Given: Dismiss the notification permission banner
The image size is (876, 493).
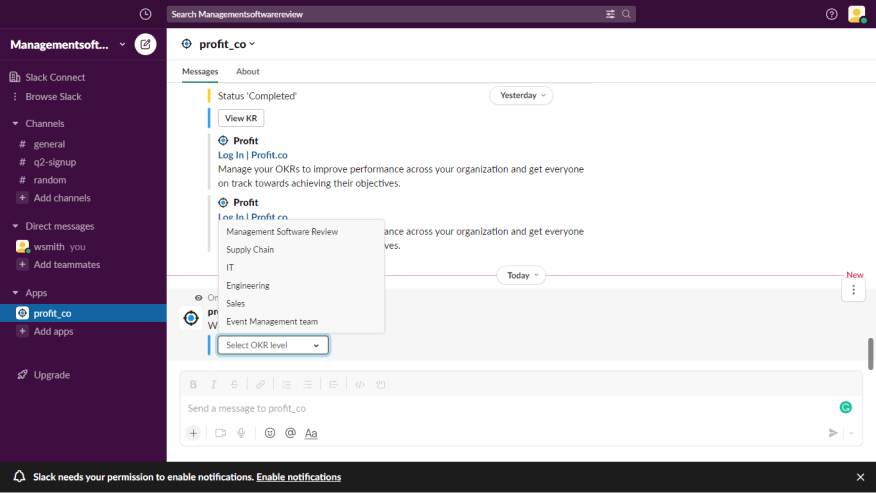Looking at the screenshot, I should click(x=860, y=477).
